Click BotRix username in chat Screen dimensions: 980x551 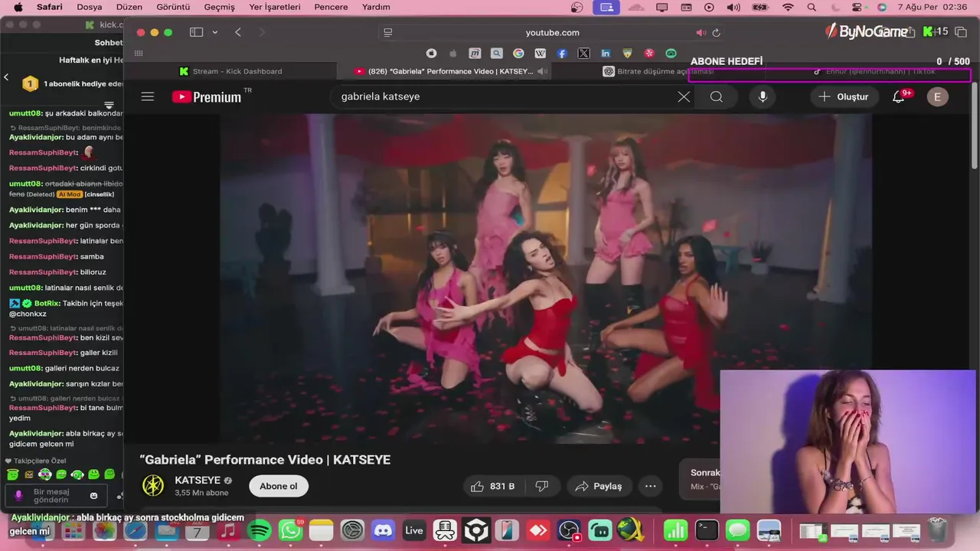click(x=47, y=303)
